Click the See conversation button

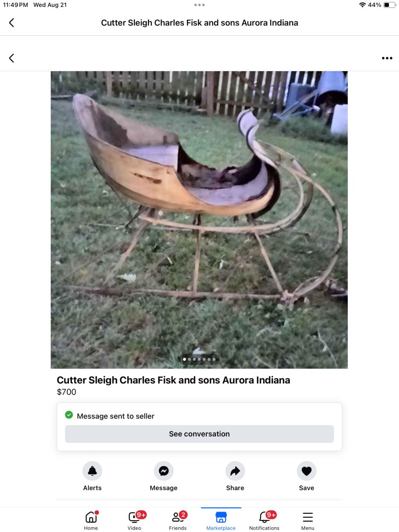click(199, 434)
